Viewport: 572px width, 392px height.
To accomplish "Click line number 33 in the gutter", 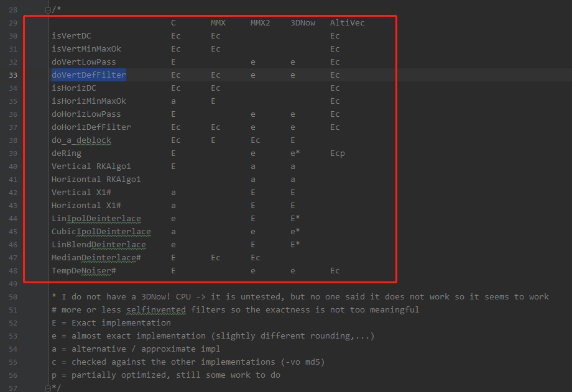I will pos(13,75).
